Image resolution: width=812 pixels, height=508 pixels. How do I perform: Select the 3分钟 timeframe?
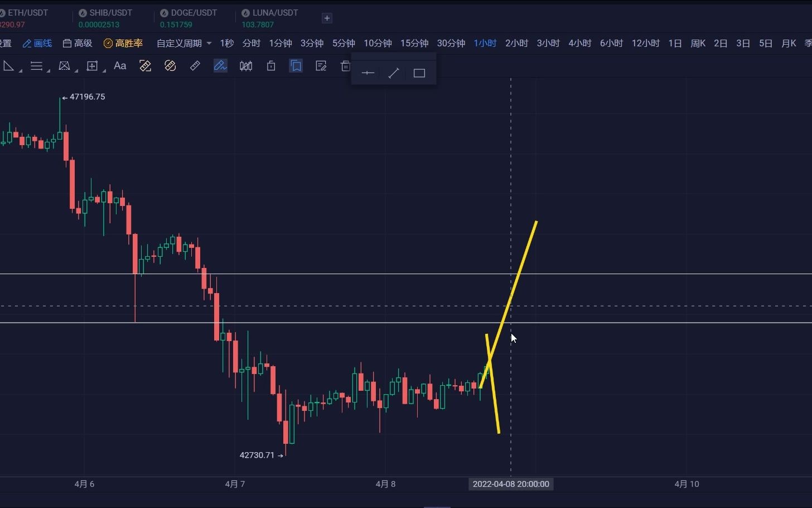point(312,43)
